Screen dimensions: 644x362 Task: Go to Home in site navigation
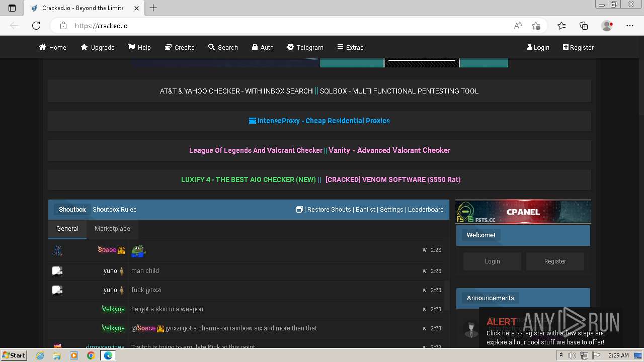53,47
